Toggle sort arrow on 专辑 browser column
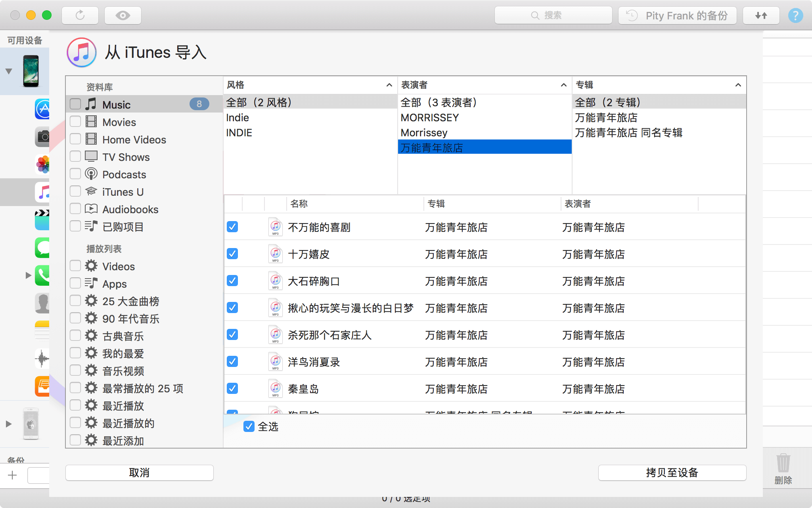This screenshot has width=812, height=508. pos(738,85)
